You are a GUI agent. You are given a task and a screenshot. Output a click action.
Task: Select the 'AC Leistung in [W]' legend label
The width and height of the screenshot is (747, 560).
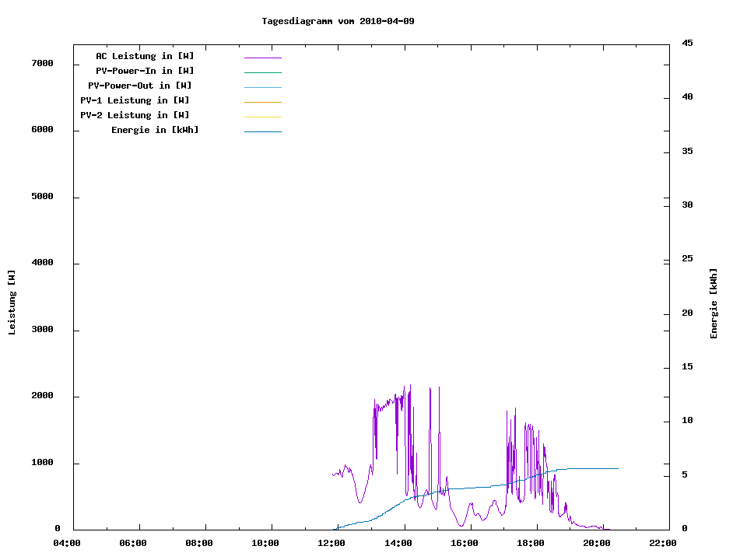point(145,56)
